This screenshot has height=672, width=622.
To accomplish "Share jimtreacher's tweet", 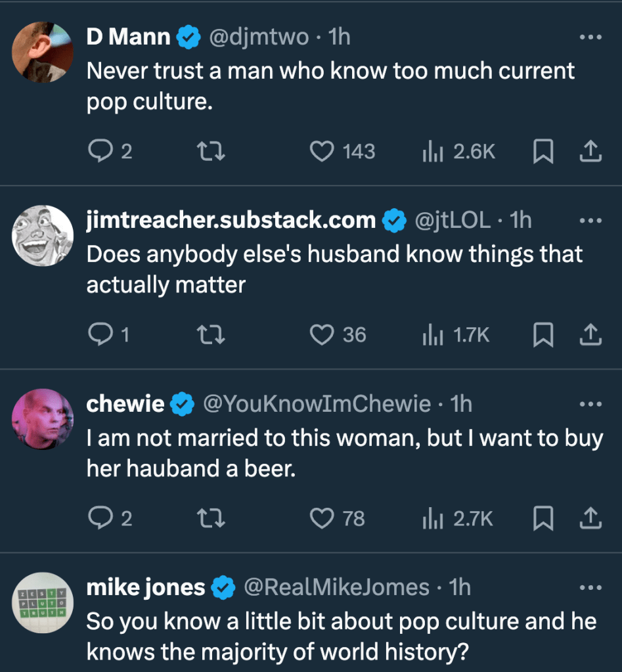I will point(590,335).
